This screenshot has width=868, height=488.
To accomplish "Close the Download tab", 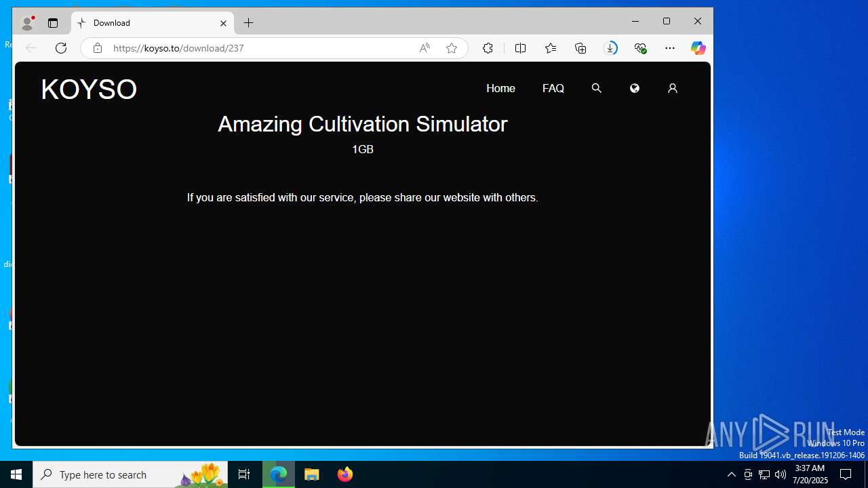I will 223,23.
